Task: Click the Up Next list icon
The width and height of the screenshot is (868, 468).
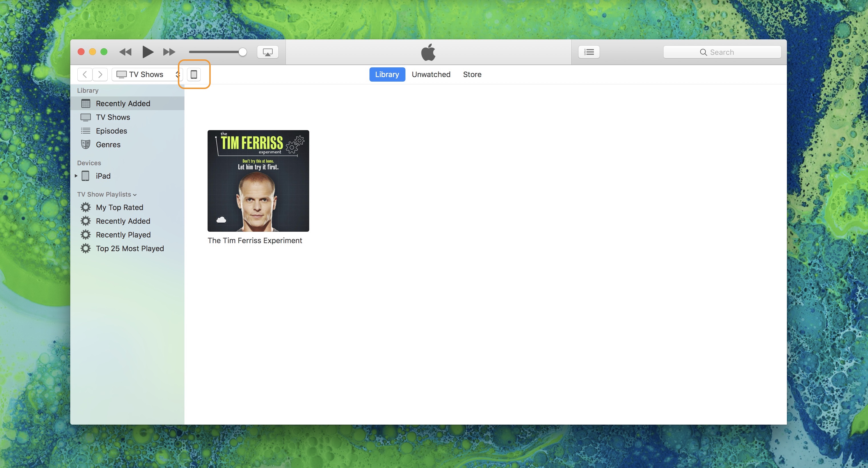Action: pos(589,52)
